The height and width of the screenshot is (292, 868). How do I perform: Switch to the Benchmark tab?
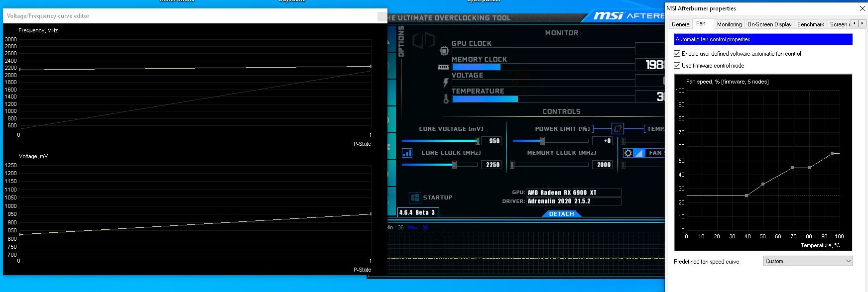(810, 24)
